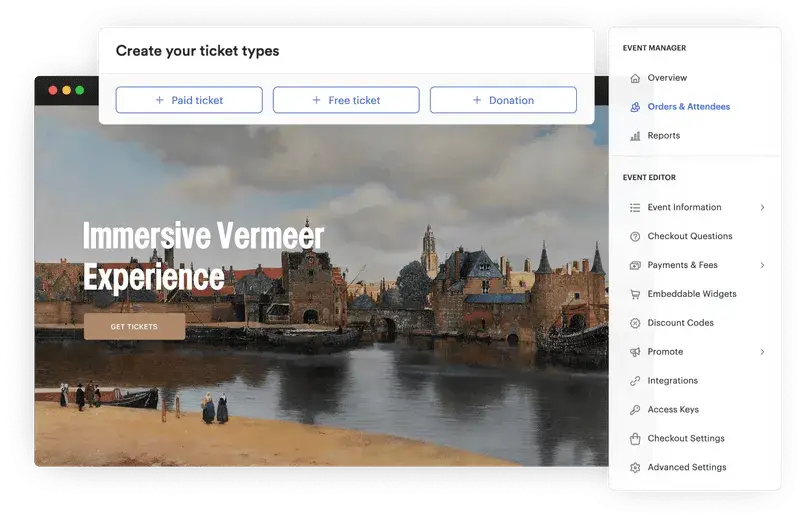The width and height of the screenshot is (800, 516).
Task: Click the red close window dot
Action: tap(53, 90)
